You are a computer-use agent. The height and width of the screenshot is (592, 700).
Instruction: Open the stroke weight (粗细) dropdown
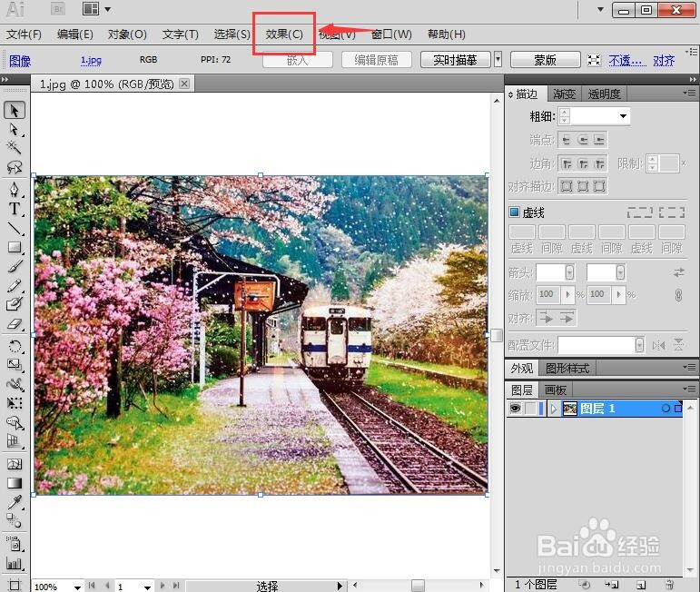[x=623, y=116]
